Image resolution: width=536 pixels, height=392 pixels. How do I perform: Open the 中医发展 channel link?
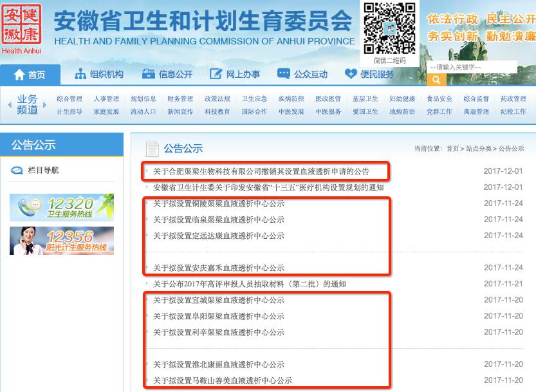(x=291, y=111)
